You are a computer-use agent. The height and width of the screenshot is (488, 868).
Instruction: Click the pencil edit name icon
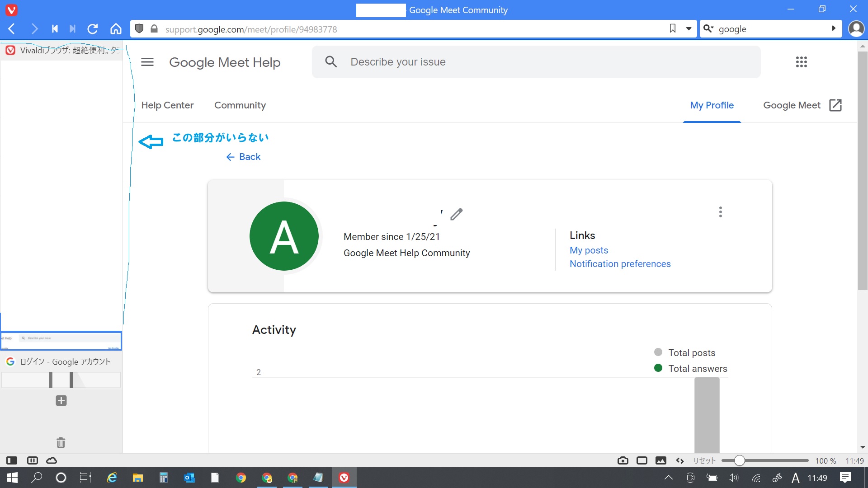point(457,214)
